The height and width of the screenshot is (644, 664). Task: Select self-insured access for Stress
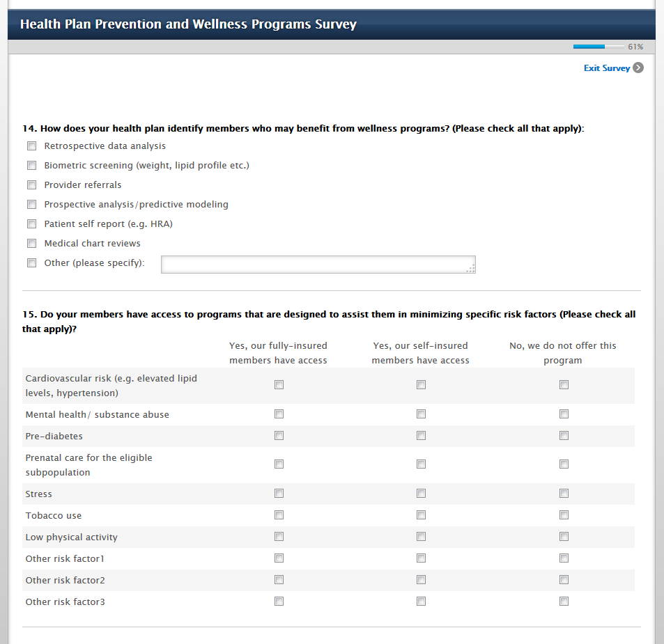click(x=422, y=494)
